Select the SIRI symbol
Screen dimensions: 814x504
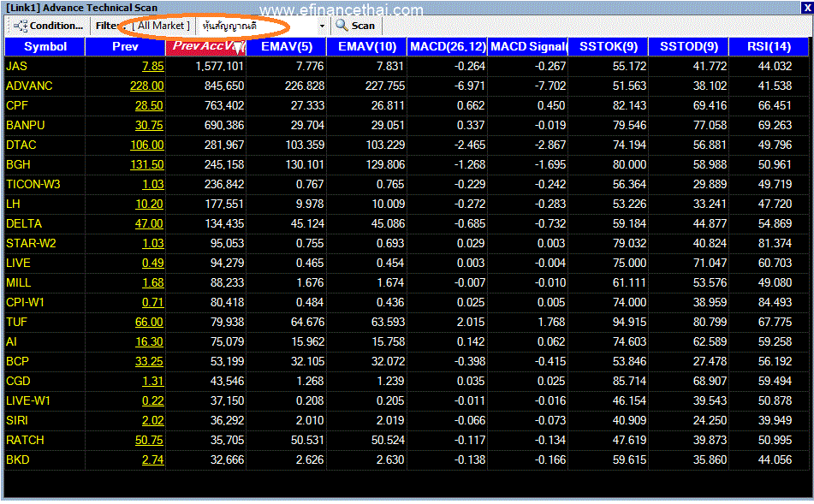[x=17, y=421]
